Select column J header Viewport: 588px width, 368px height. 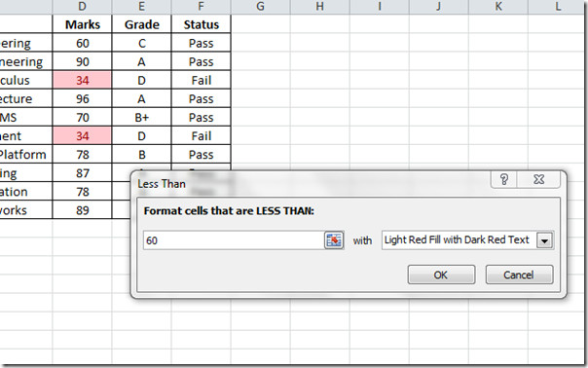click(x=439, y=7)
